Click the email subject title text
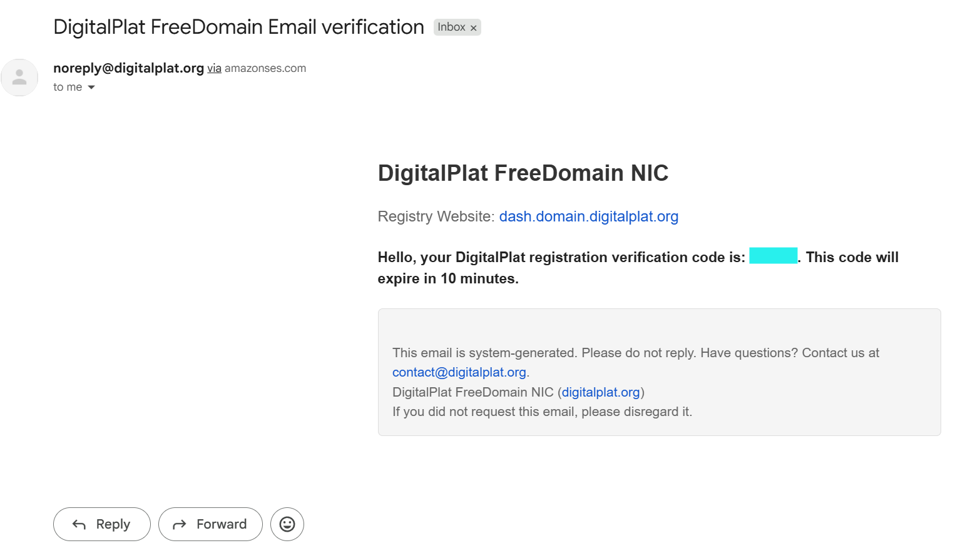 (x=239, y=27)
